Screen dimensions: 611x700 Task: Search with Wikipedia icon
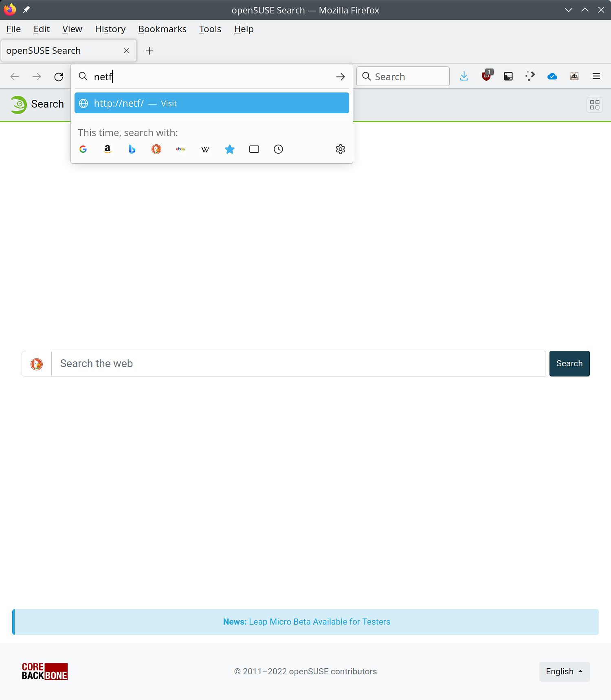205,149
